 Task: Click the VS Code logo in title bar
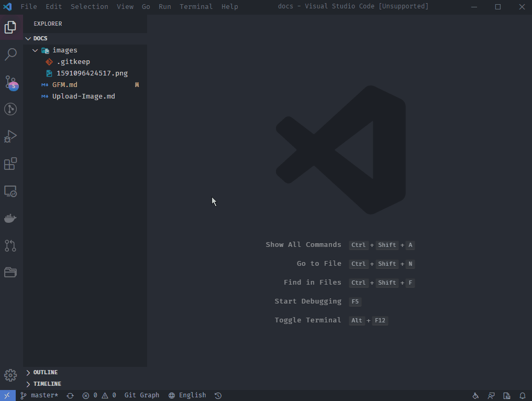[7, 6]
